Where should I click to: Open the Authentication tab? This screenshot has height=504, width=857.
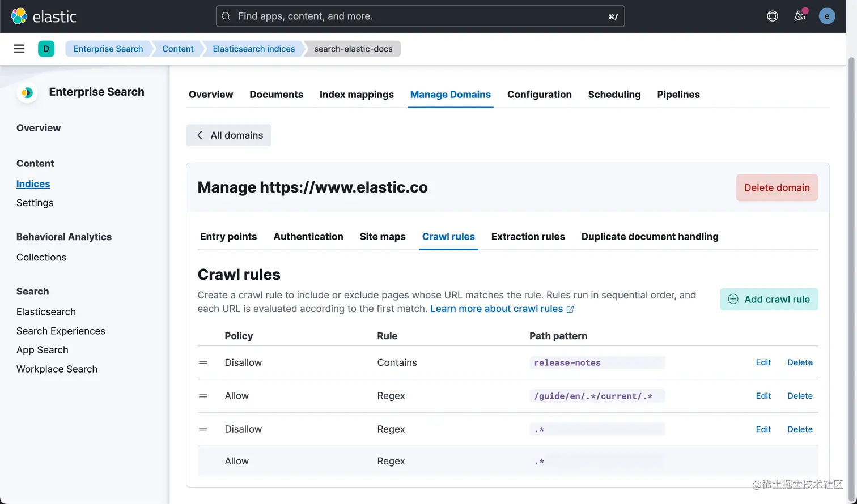[x=308, y=237]
